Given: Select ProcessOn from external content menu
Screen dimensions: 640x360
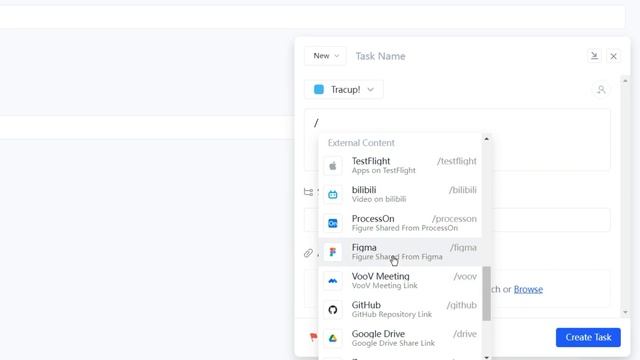Looking at the screenshot, I should click(x=400, y=223).
